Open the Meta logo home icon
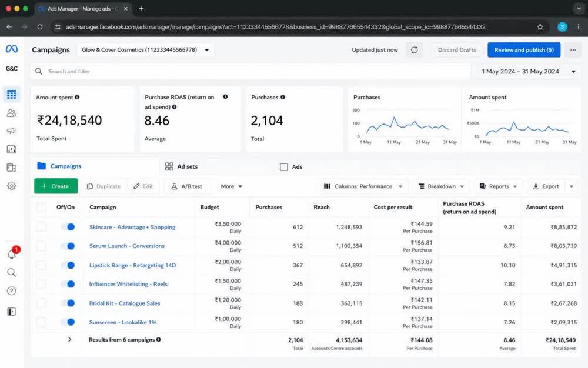This screenshot has height=368, width=588. (x=12, y=49)
